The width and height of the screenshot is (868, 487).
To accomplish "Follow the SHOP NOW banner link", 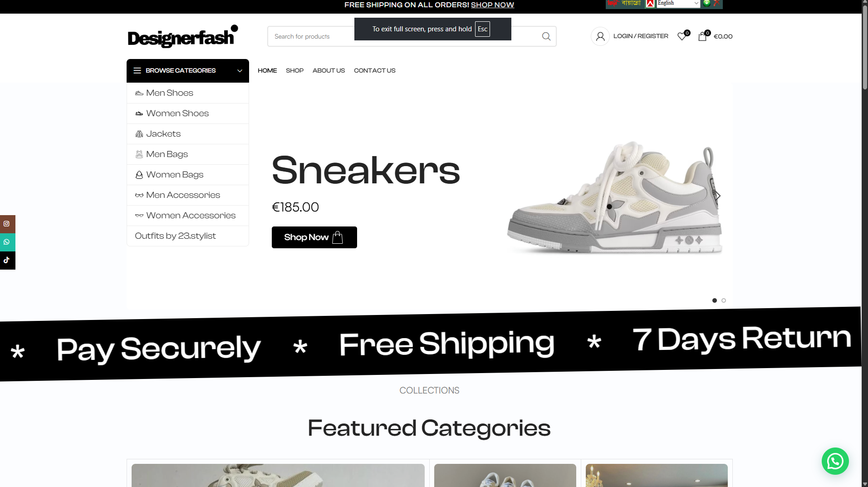I will pyautogui.click(x=492, y=5).
